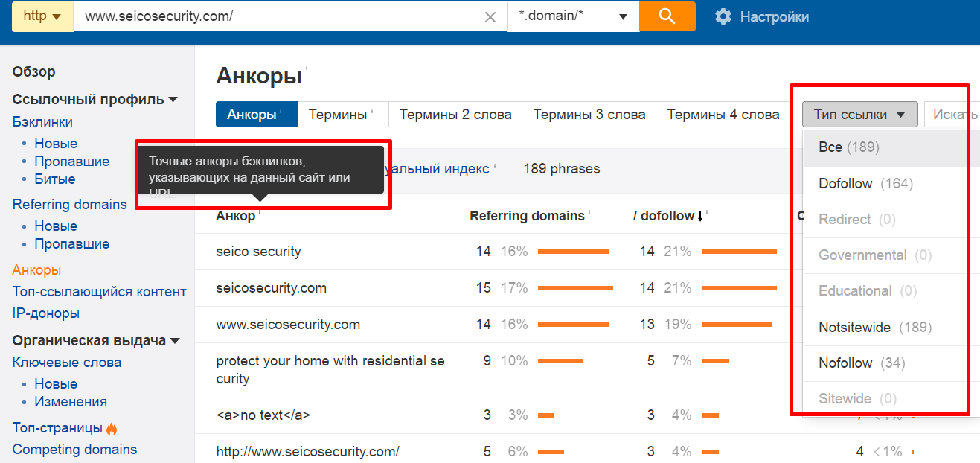The height and width of the screenshot is (463, 980).
Task: Collapse the Органическая выдача section
Action: (175, 340)
